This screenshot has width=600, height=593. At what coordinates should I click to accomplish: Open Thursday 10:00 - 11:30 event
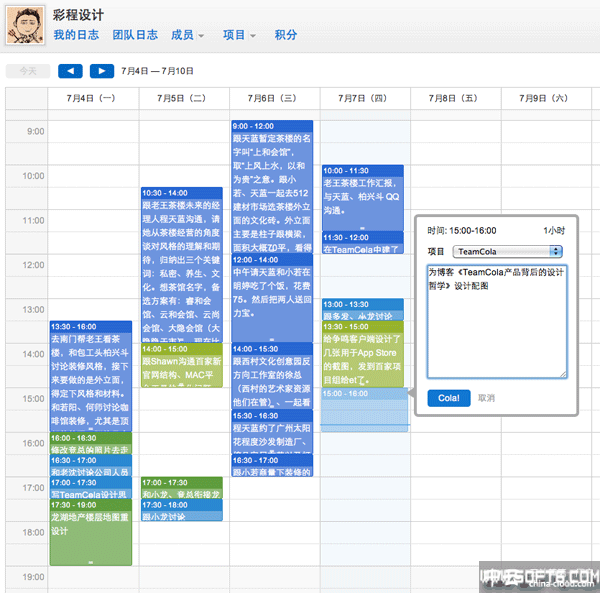tap(363, 198)
